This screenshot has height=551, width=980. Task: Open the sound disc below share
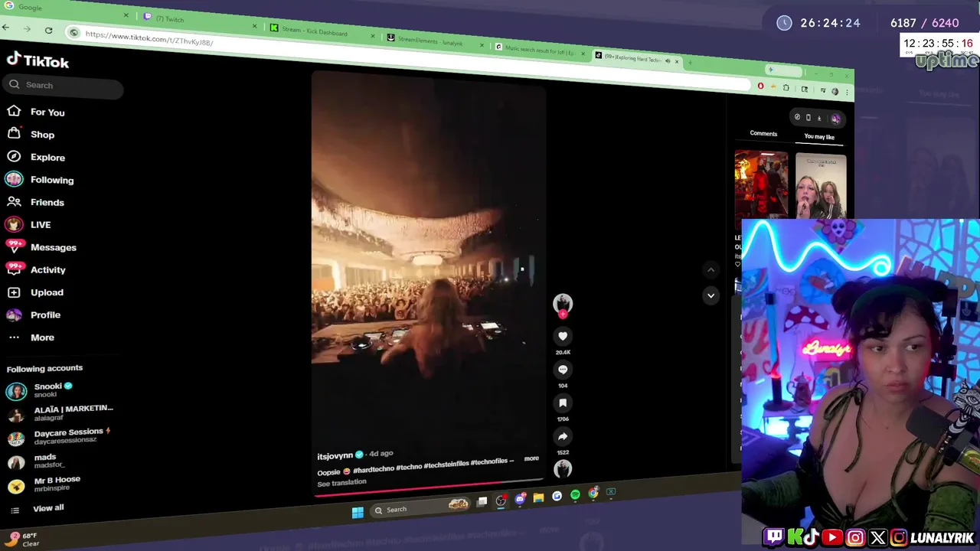pyautogui.click(x=563, y=468)
